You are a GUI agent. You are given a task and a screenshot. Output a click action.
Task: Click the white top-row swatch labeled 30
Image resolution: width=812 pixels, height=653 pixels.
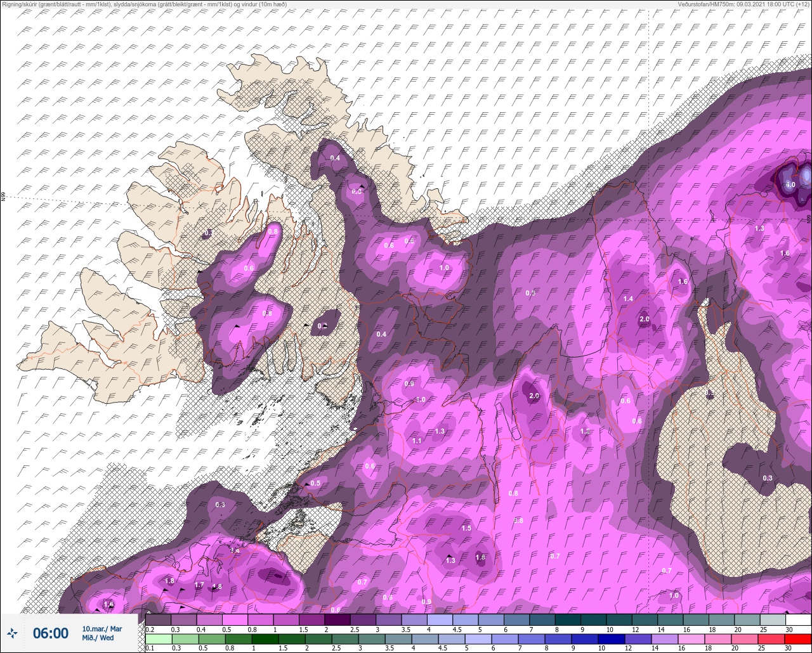coord(798,619)
